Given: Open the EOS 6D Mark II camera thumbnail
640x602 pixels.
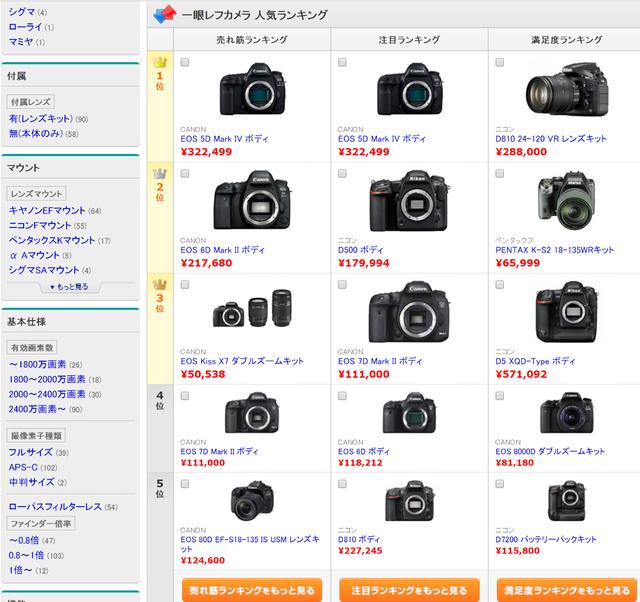Looking at the screenshot, I should (252, 200).
